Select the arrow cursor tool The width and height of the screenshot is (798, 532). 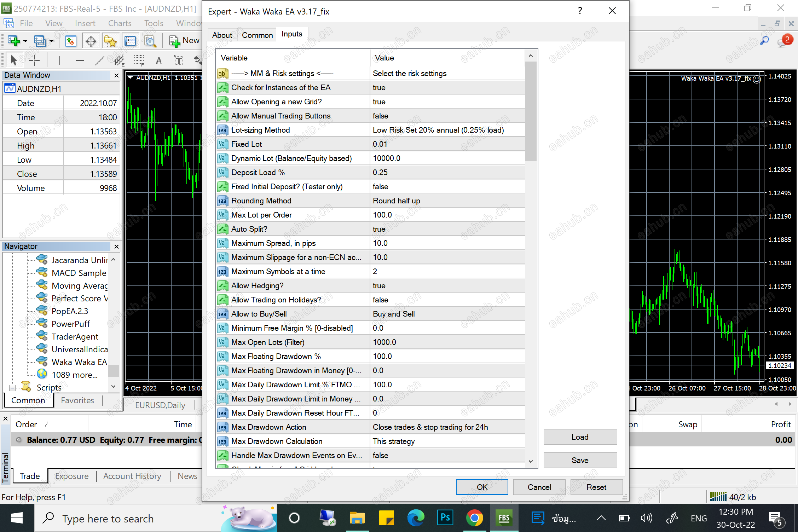[x=13, y=59]
